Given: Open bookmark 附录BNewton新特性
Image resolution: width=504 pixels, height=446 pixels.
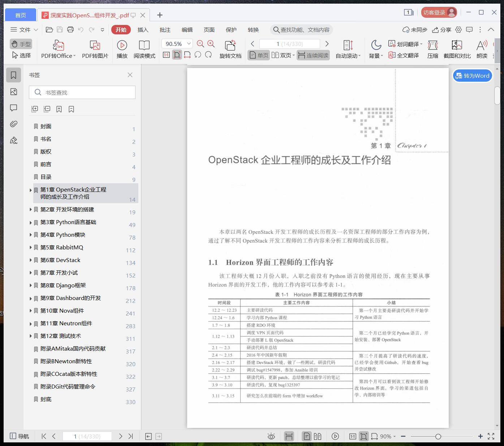Looking at the screenshot, I should tap(66, 361).
